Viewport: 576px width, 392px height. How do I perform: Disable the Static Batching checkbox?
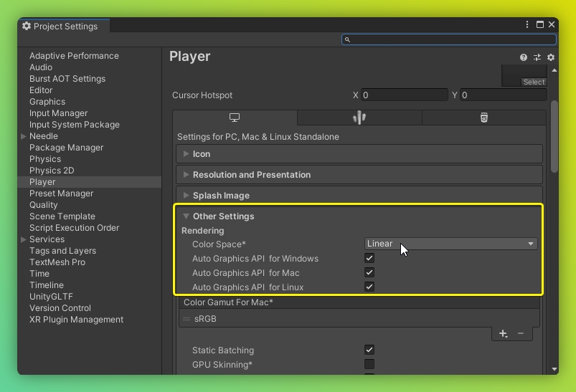(x=369, y=350)
